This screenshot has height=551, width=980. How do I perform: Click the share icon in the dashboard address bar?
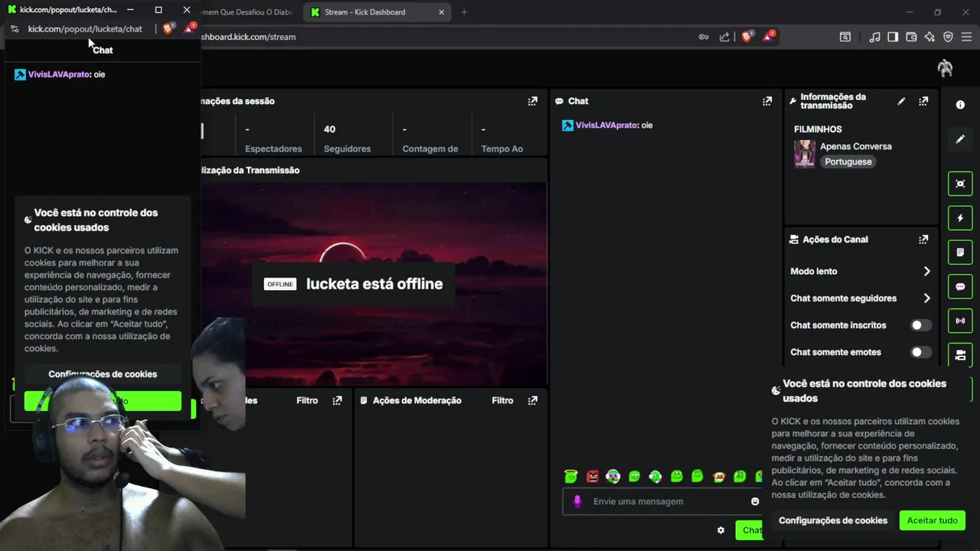click(724, 37)
